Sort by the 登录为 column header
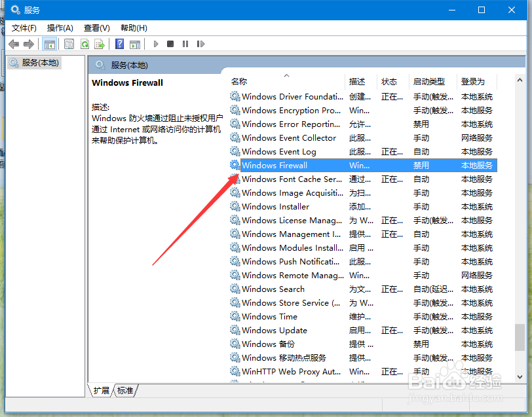This screenshot has width=532, height=417. 476,81
